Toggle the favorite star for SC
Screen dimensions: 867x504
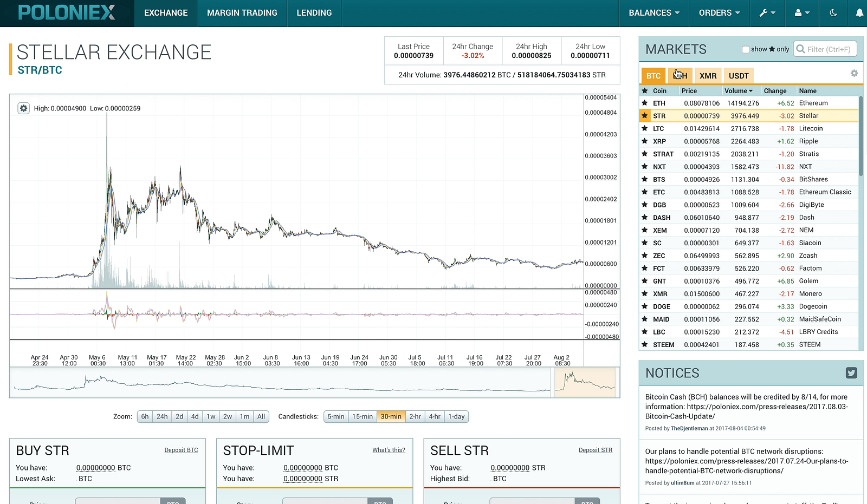(645, 243)
